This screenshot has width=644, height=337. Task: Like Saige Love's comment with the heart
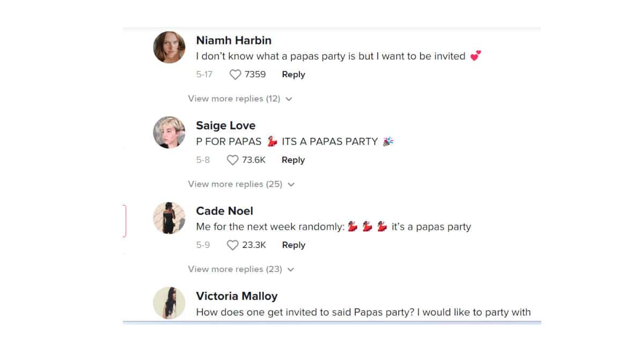[232, 160]
